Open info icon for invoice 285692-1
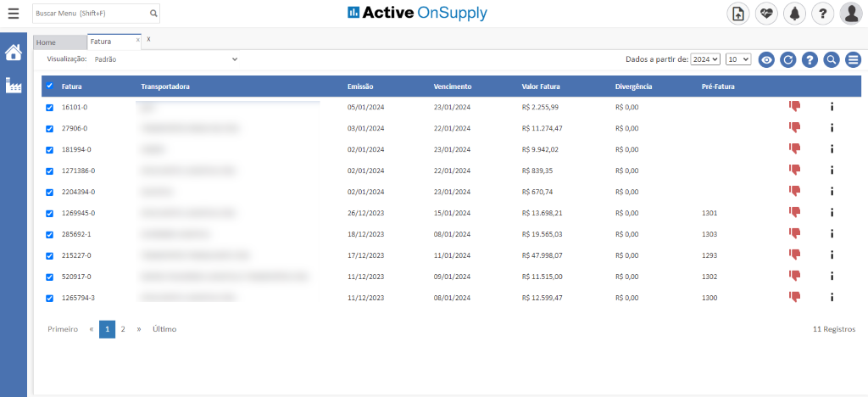 click(x=832, y=234)
